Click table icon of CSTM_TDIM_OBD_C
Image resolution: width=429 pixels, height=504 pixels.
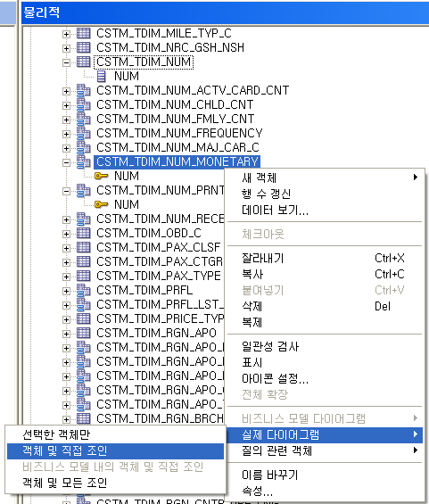pyautogui.click(x=84, y=233)
